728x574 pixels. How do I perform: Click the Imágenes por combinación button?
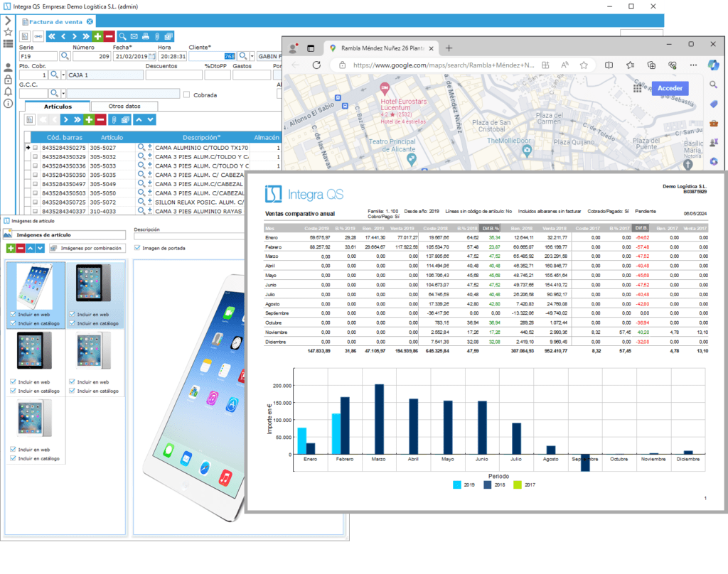point(89,248)
